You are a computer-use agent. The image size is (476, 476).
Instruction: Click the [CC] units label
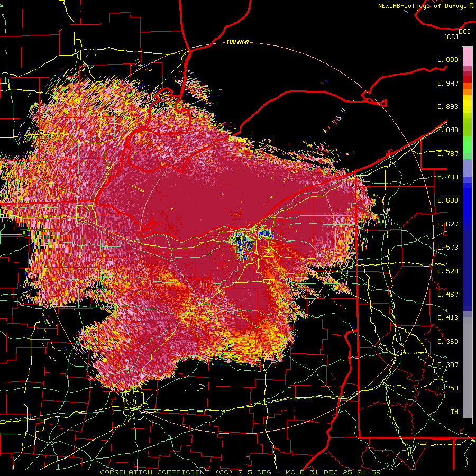(x=451, y=36)
